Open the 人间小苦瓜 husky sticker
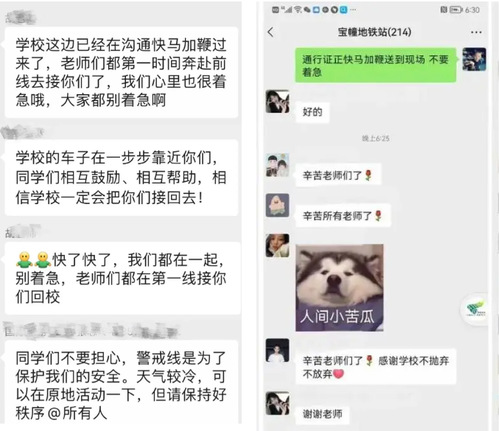 339,288
